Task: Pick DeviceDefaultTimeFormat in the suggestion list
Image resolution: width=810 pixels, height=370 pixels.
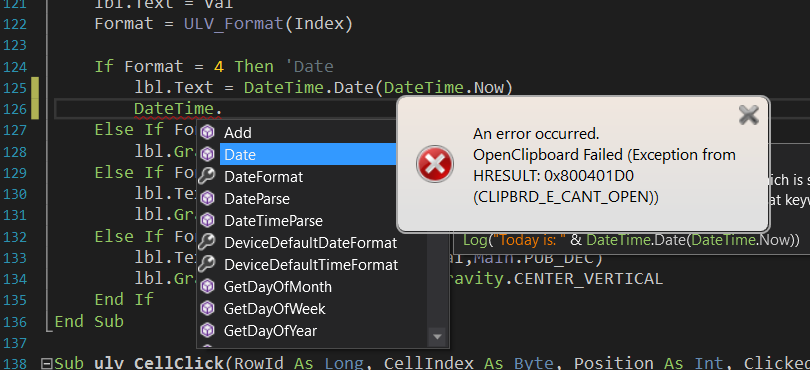Action: pyautogui.click(x=311, y=265)
